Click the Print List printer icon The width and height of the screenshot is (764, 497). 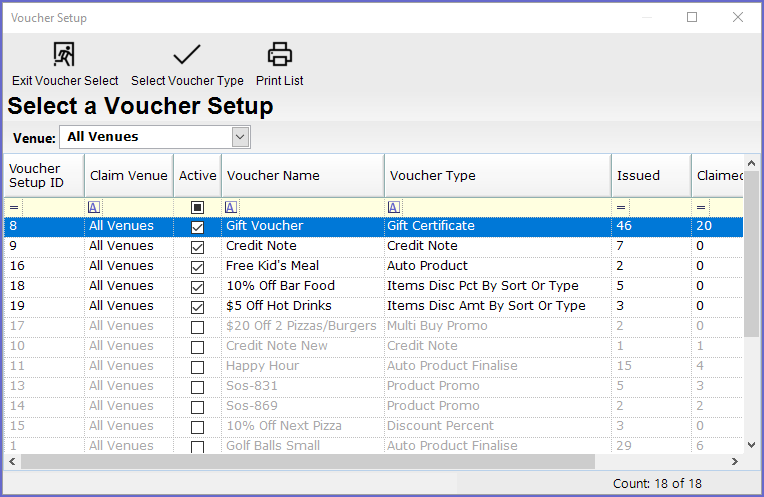[279, 55]
